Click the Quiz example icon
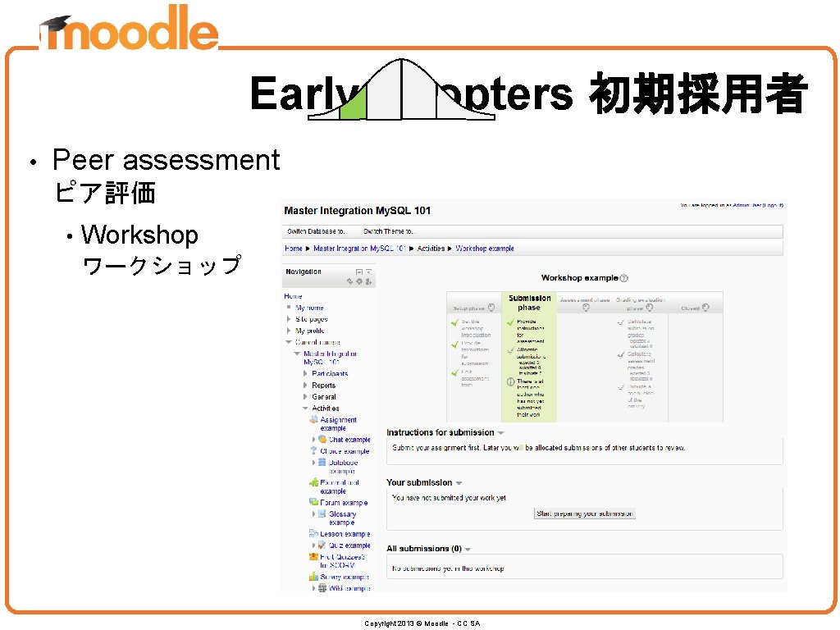The width and height of the screenshot is (840, 630). click(322, 546)
